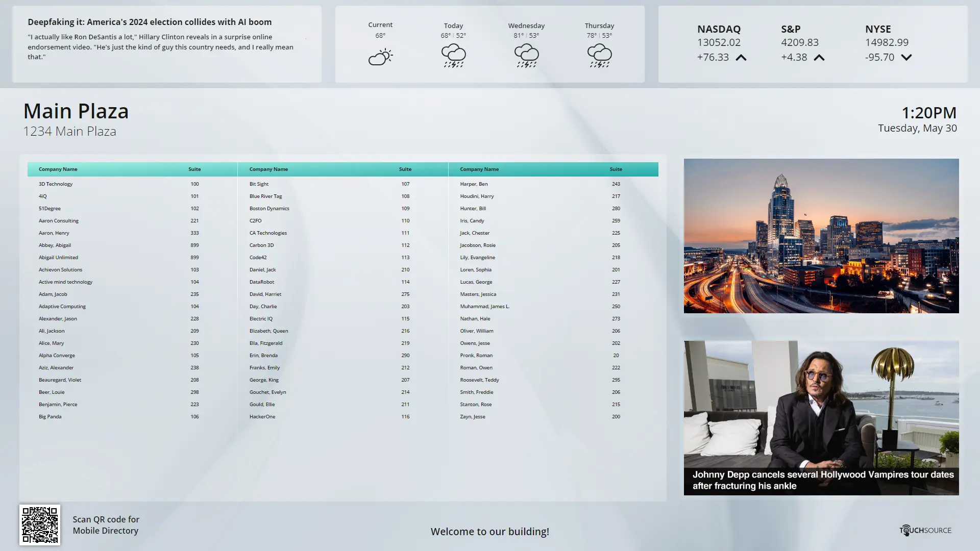Select Nathan, Hale listing
This screenshot has height=551, width=980.
tap(553, 319)
